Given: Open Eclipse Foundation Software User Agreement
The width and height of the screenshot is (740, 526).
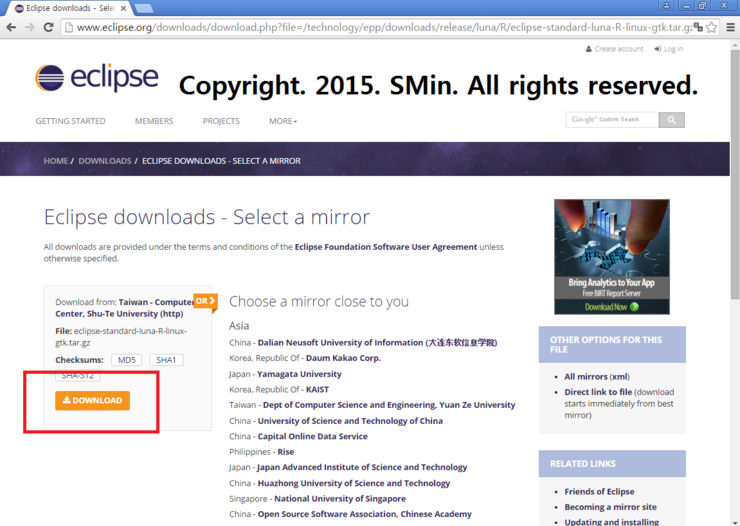Looking at the screenshot, I should [x=386, y=247].
